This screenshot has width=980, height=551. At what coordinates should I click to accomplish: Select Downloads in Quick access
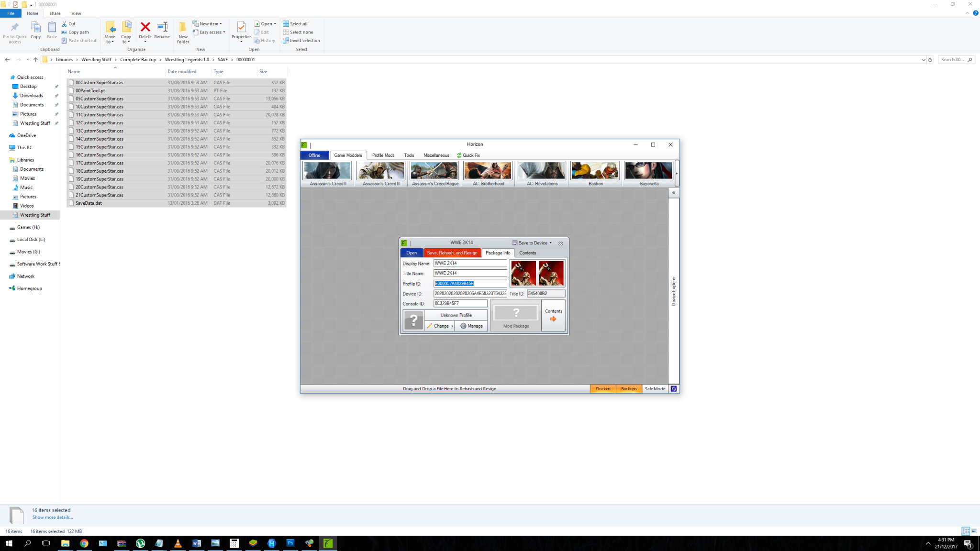coord(32,96)
